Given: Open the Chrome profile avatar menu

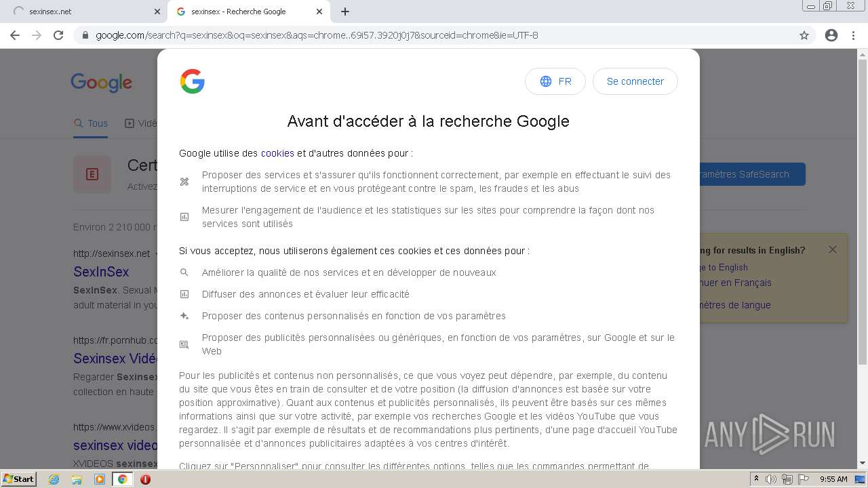Looking at the screenshot, I should point(831,35).
